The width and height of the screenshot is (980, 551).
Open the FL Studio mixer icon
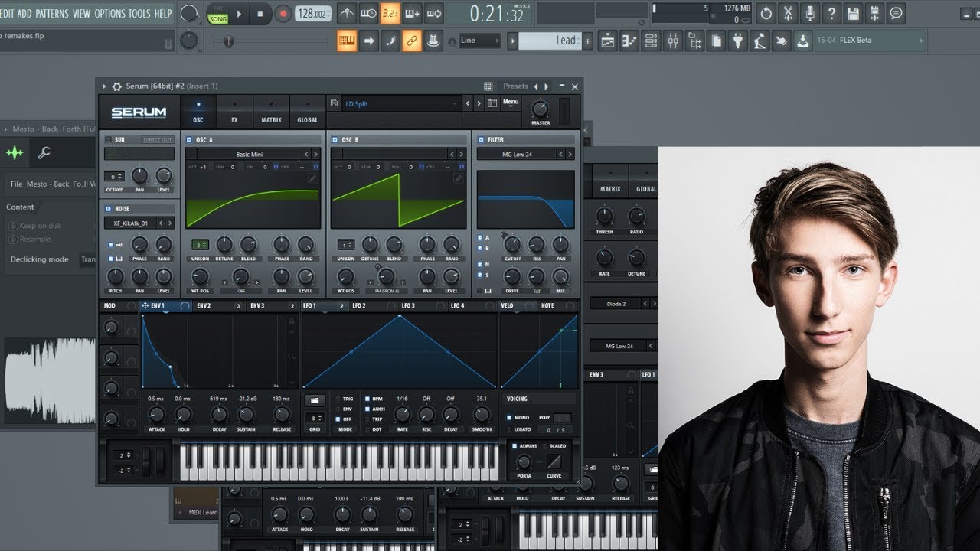coord(674,41)
